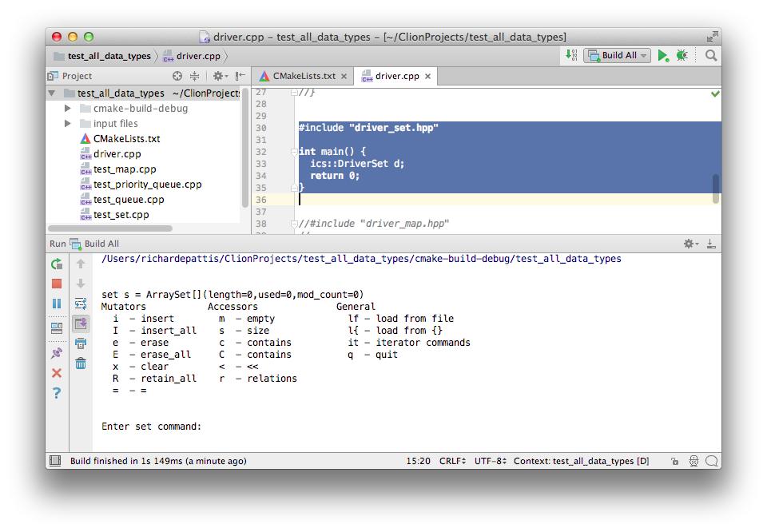Open Search Everywhere with the magnifier icon

click(x=711, y=55)
